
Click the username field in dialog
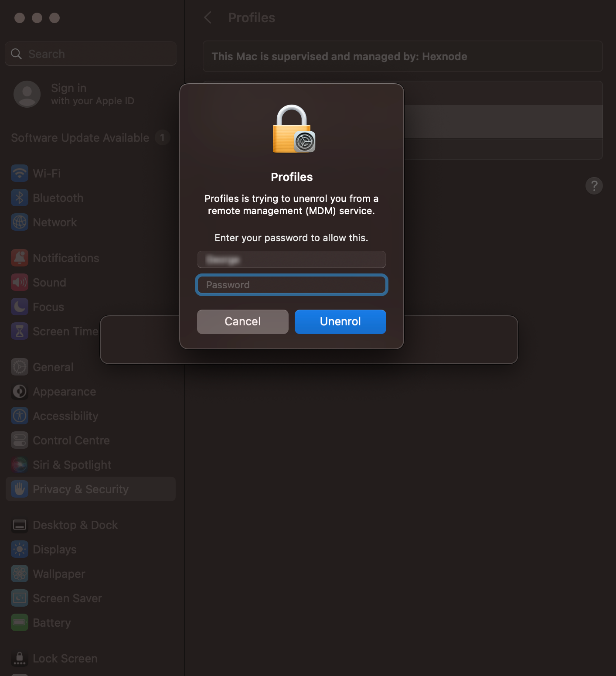(292, 259)
